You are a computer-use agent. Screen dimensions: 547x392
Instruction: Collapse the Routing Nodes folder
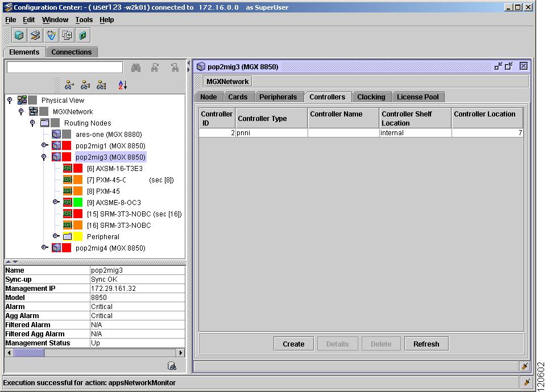pos(32,123)
